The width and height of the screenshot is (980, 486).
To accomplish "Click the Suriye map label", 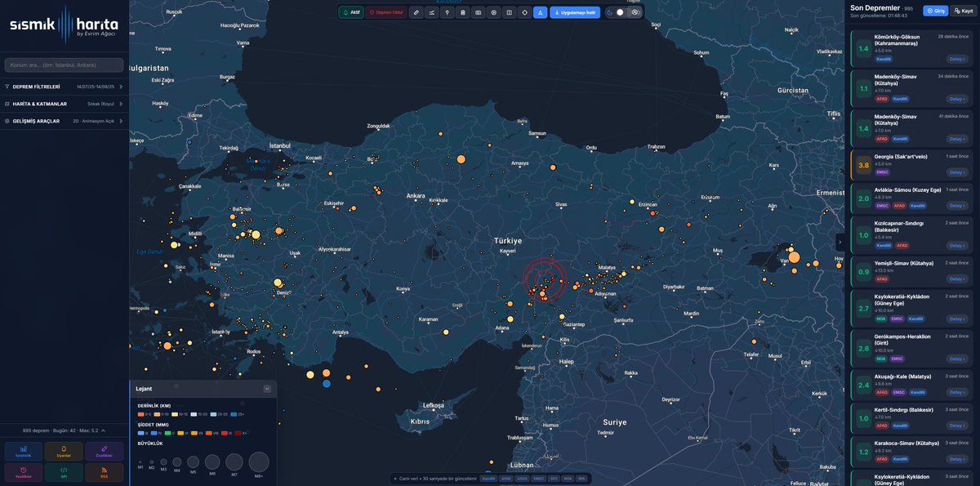I will click(x=614, y=422).
